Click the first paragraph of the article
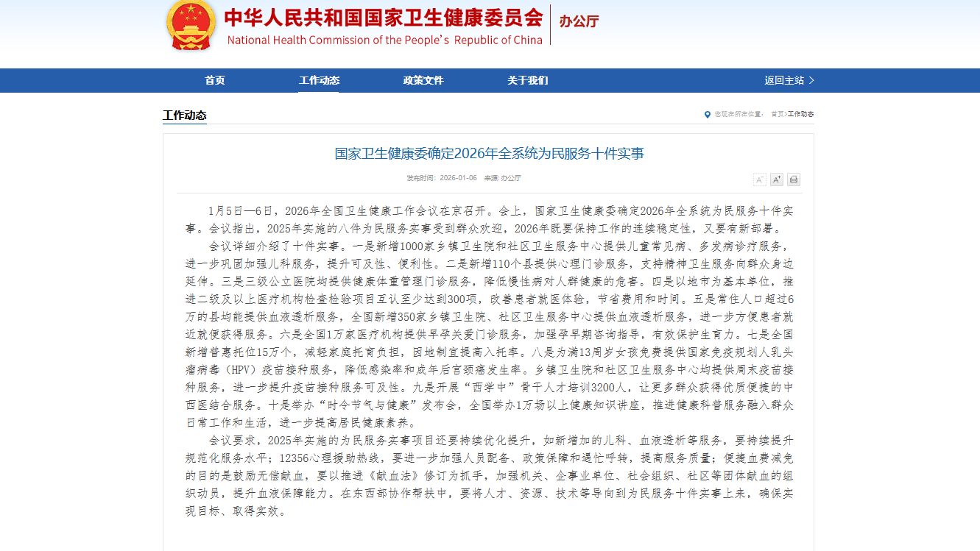This screenshot has width=980, height=551. click(x=489, y=219)
